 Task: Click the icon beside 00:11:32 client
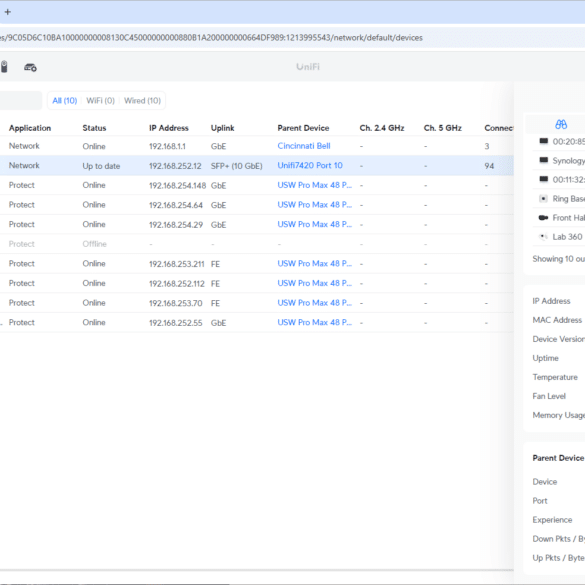pyautogui.click(x=544, y=179)
